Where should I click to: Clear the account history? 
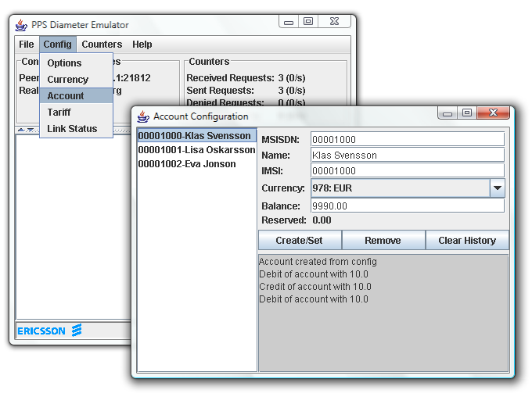point(467,241)
